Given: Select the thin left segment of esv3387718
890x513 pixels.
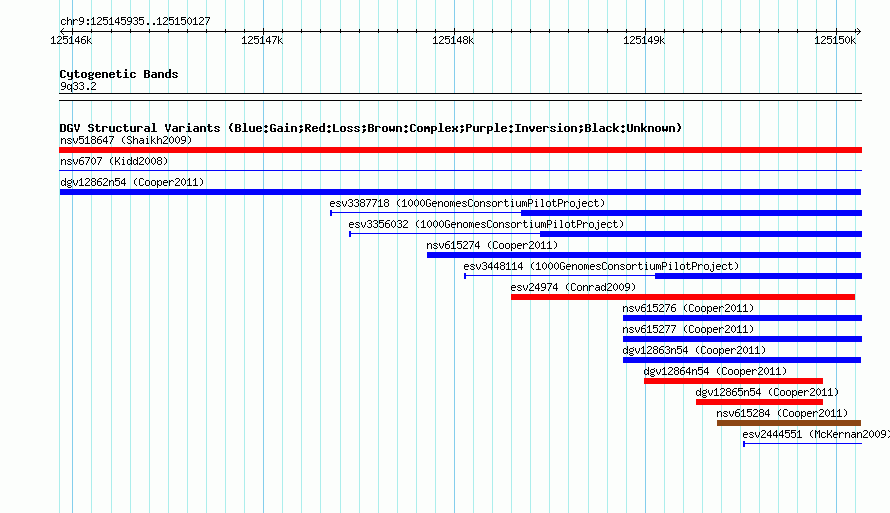Looking at the screenshot, I should click(426, 213).
